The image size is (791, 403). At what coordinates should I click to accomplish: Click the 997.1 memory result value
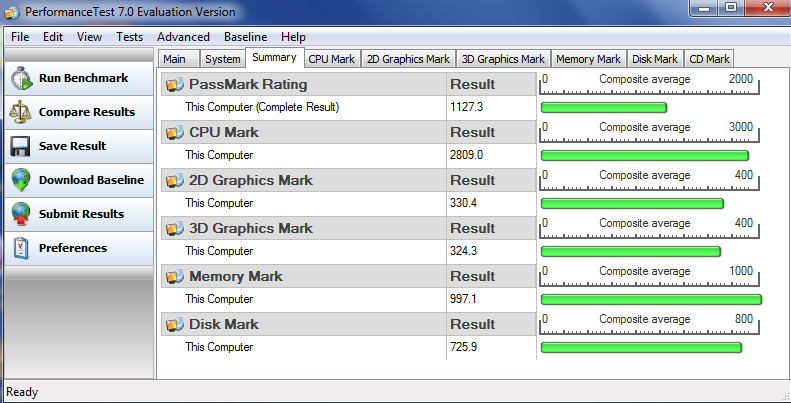[x=463, y=299]
